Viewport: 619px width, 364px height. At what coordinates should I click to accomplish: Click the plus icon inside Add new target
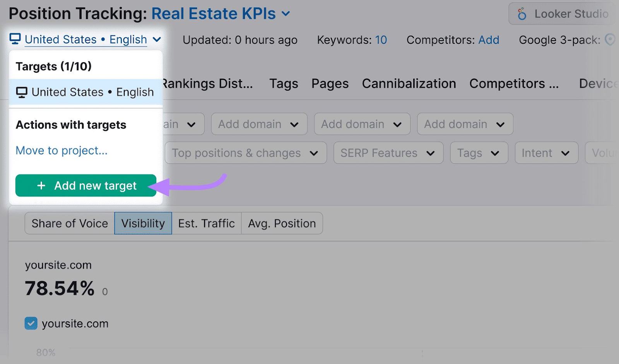coord(41,186)
